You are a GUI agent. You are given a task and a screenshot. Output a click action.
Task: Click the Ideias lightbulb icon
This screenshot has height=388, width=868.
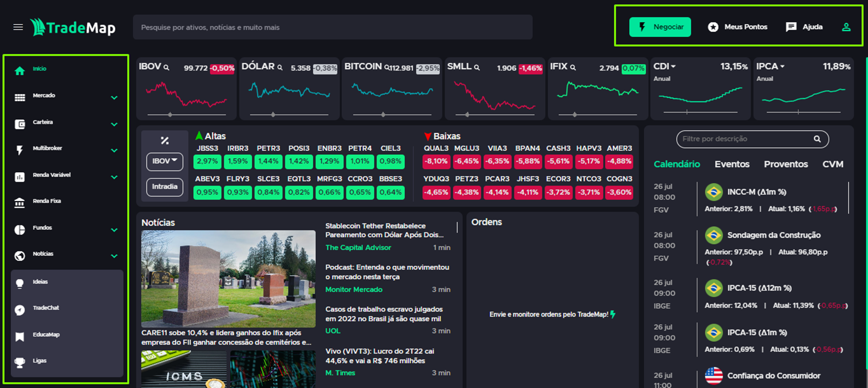20,284
